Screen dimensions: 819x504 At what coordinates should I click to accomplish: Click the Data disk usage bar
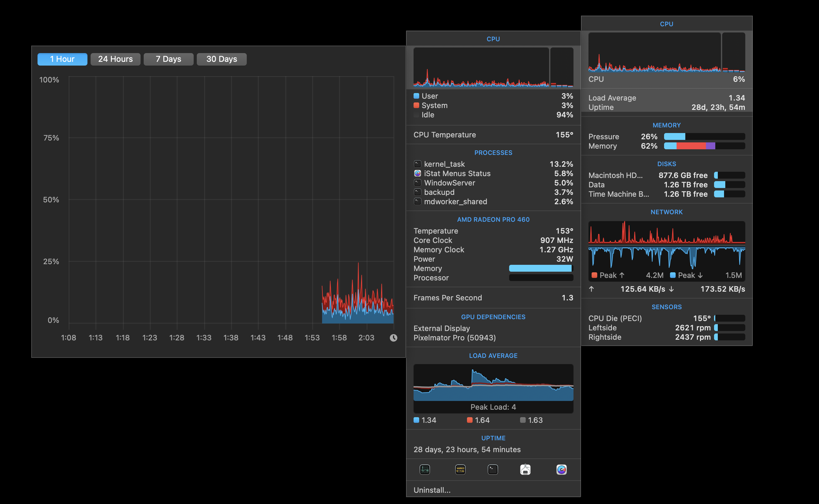point(729,185)
